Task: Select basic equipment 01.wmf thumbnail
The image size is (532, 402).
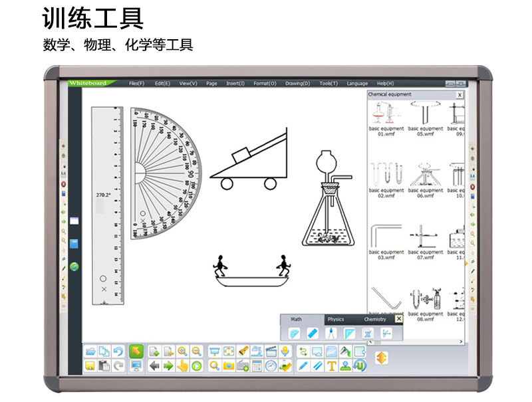Action: tap(386, 117)
